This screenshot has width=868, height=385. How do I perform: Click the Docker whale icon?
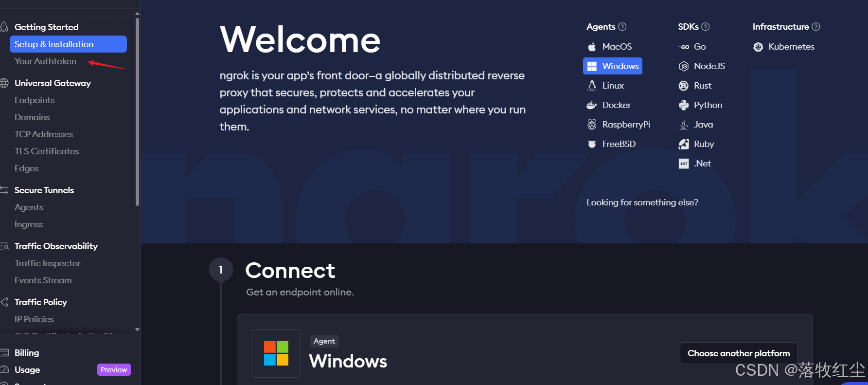click(592, 105)
